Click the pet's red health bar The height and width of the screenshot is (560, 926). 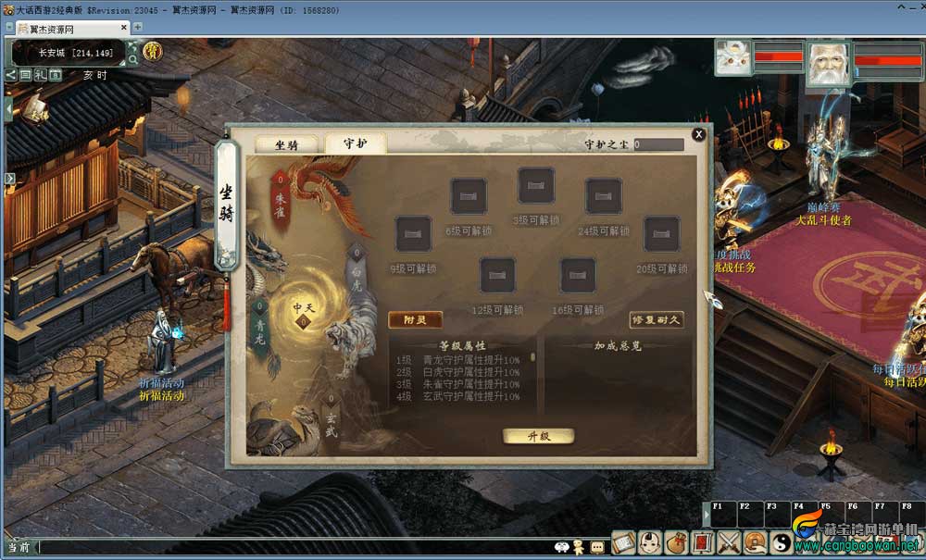[x=779, y=56]
